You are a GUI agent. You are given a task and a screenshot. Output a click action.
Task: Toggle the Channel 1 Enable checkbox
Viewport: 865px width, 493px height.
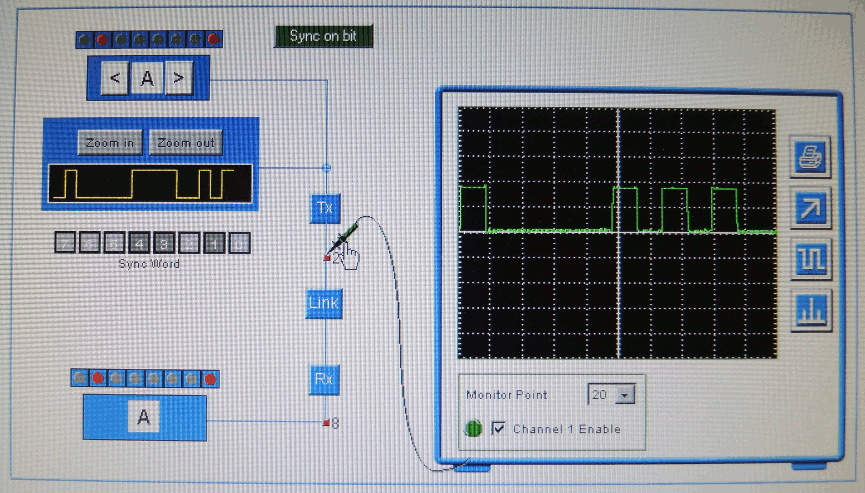coord(498,428)
